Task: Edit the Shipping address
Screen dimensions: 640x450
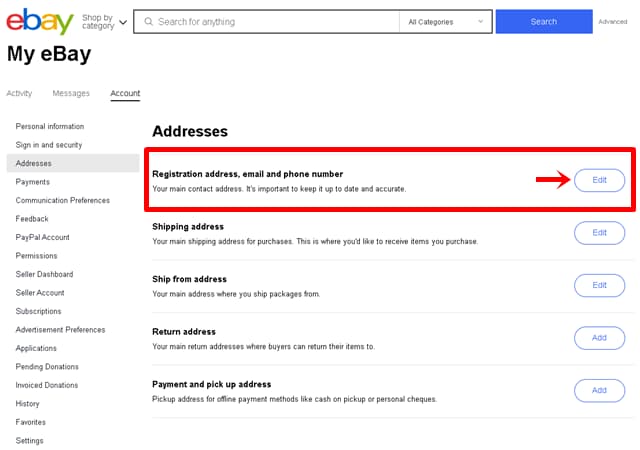Action: 599,233
